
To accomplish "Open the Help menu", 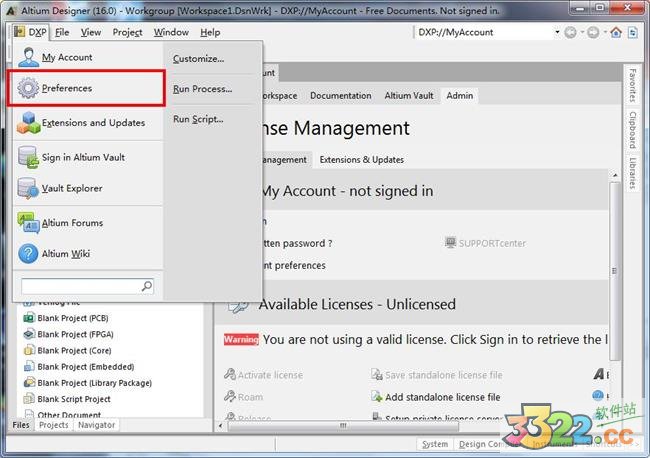I will [210, 32].
